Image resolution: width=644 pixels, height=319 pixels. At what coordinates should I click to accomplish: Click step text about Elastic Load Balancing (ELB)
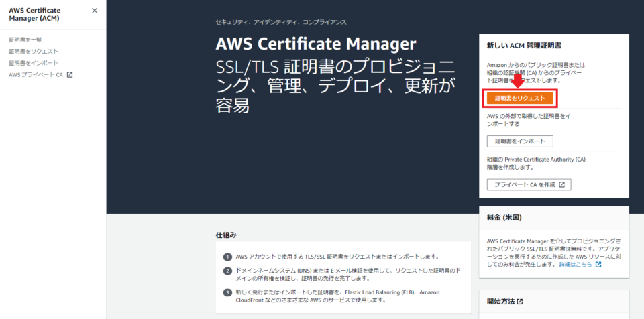point(338,296)
